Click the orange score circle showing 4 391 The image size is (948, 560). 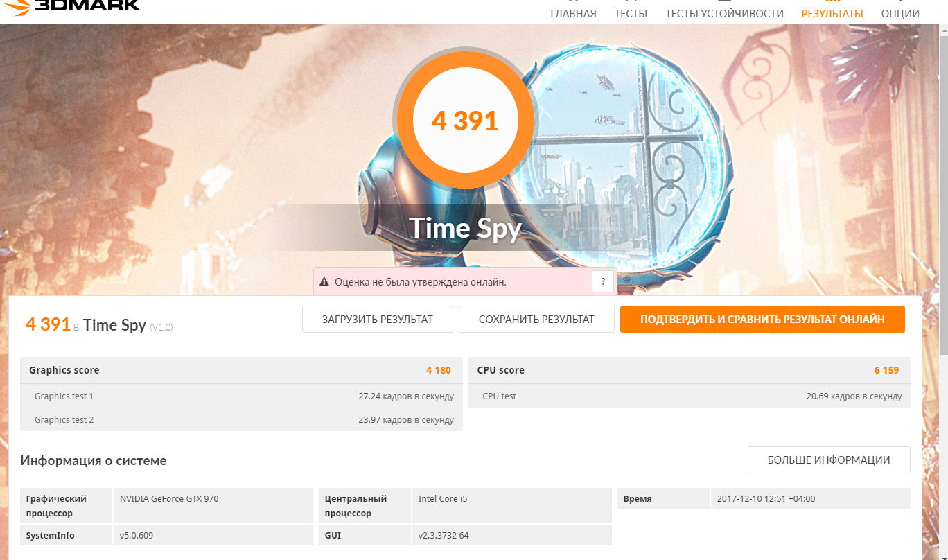coord(464,120)
